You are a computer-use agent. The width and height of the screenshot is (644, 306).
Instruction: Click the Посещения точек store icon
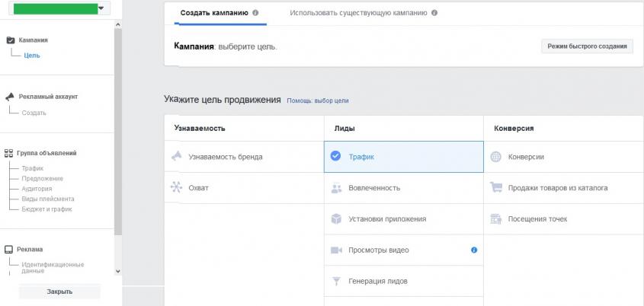[496, 219]
